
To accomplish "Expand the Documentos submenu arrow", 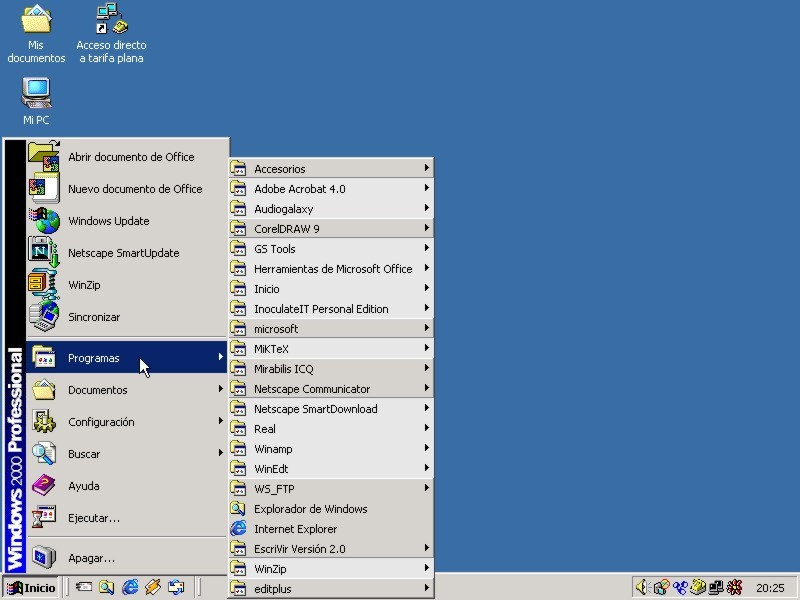I will point(220,389).
